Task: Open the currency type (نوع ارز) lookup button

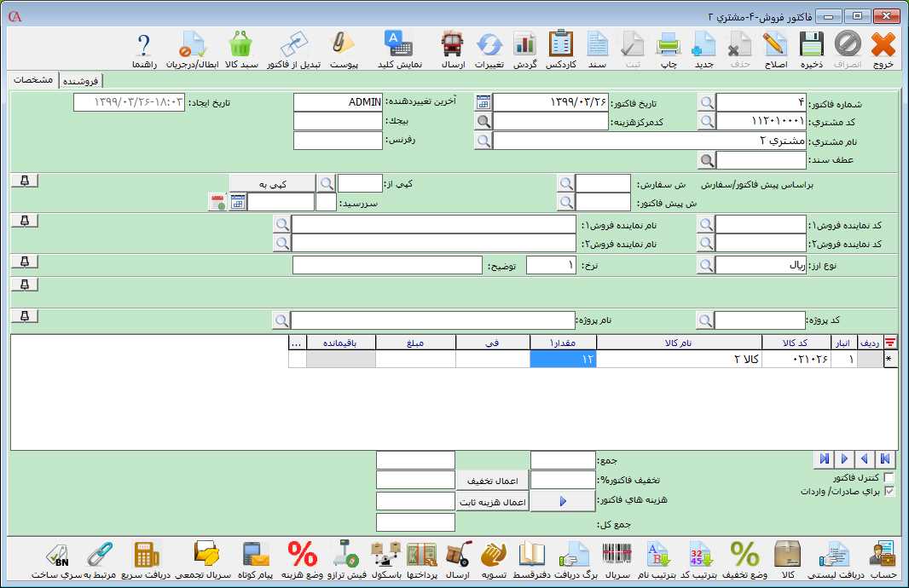Action: click(x=706, y=265)
